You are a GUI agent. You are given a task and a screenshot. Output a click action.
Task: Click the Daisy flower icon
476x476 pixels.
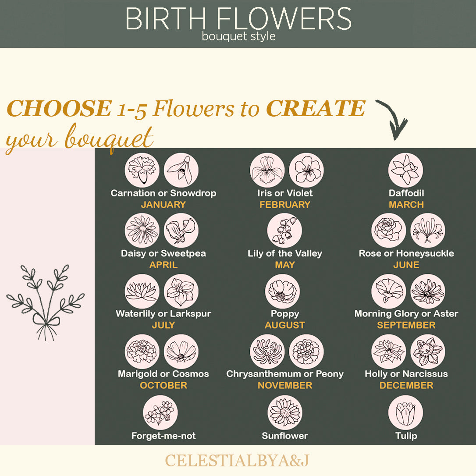point(142,231)
